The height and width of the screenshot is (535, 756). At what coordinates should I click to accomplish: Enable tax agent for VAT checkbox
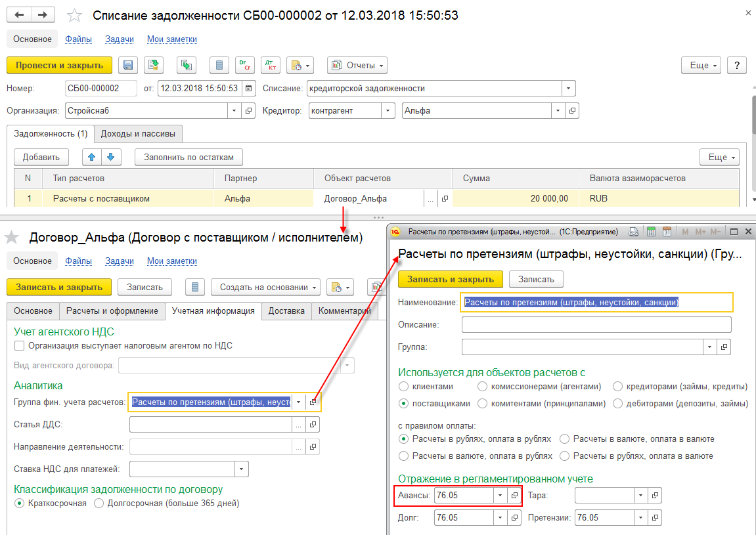point(19,345)
